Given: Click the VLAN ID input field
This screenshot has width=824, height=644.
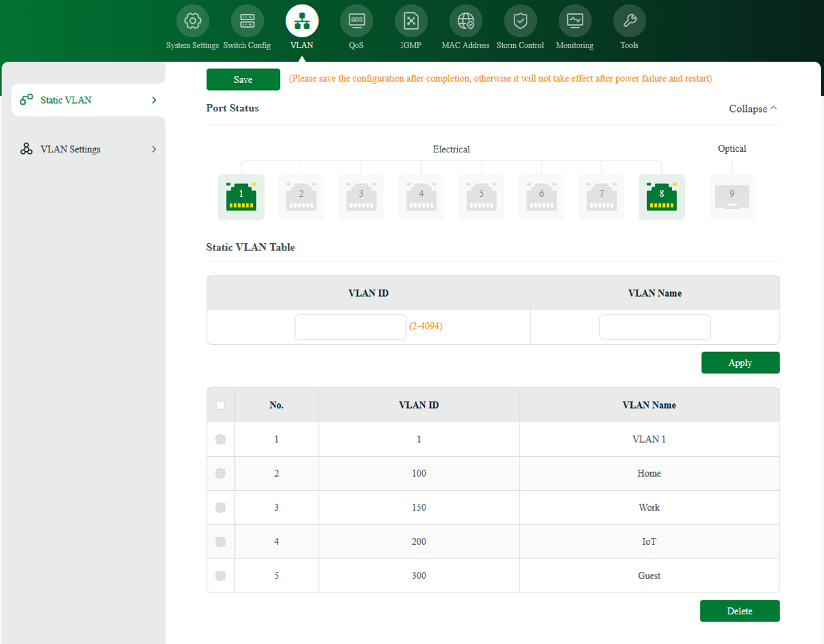Looking at the screenshot, I should (x=350, y=327).
